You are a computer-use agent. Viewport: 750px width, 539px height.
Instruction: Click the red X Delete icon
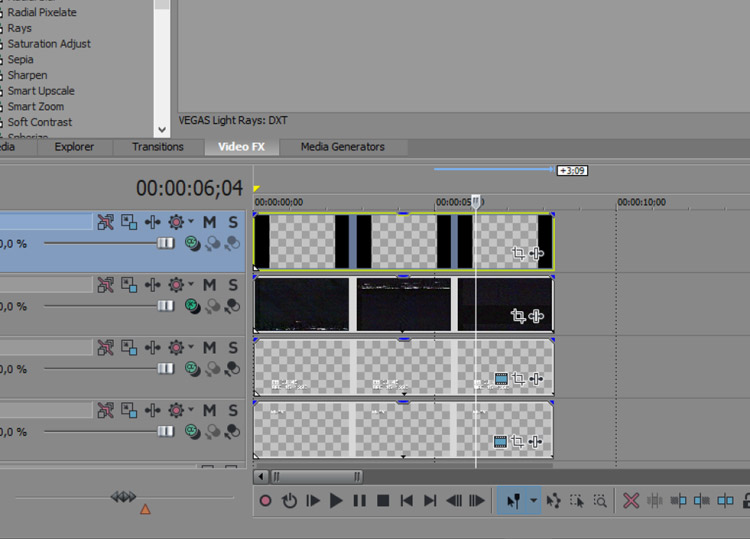pos(631,501)
